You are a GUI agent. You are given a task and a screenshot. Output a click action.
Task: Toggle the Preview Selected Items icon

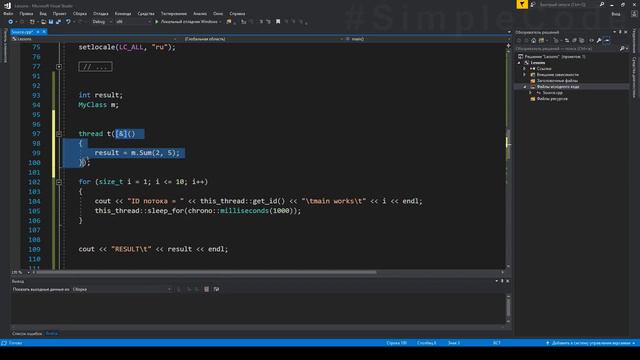pos(607,40)
